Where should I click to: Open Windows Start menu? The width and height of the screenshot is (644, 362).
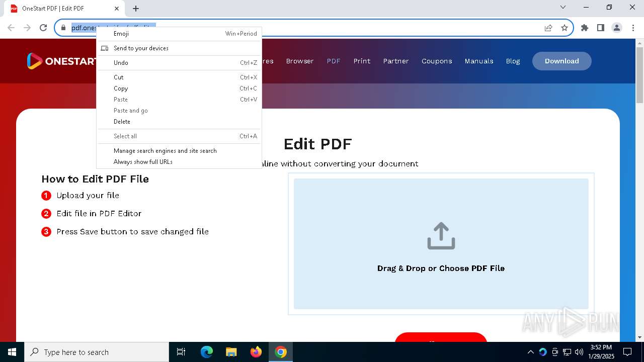[12, 352]
